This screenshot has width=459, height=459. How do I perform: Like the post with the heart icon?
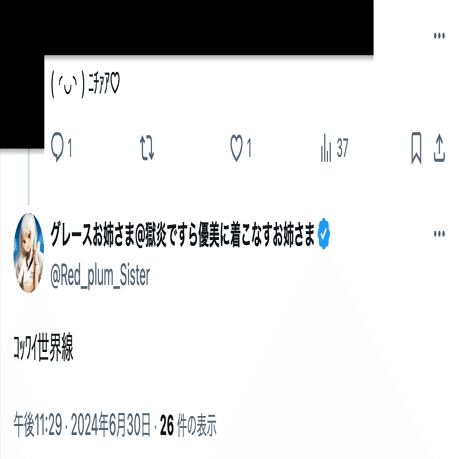click(x=237, y=148)
